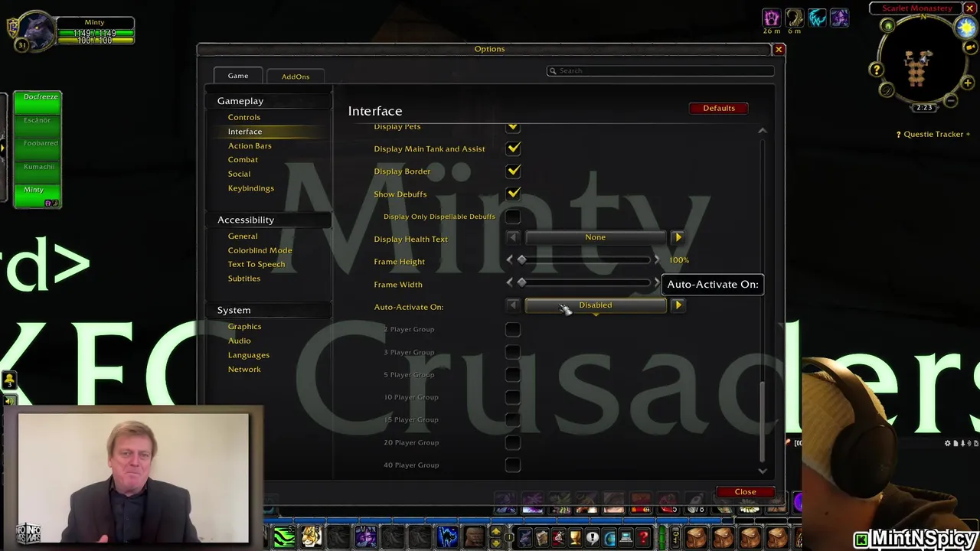Open Display Health Text None dropdown

(x=596, y=237)
